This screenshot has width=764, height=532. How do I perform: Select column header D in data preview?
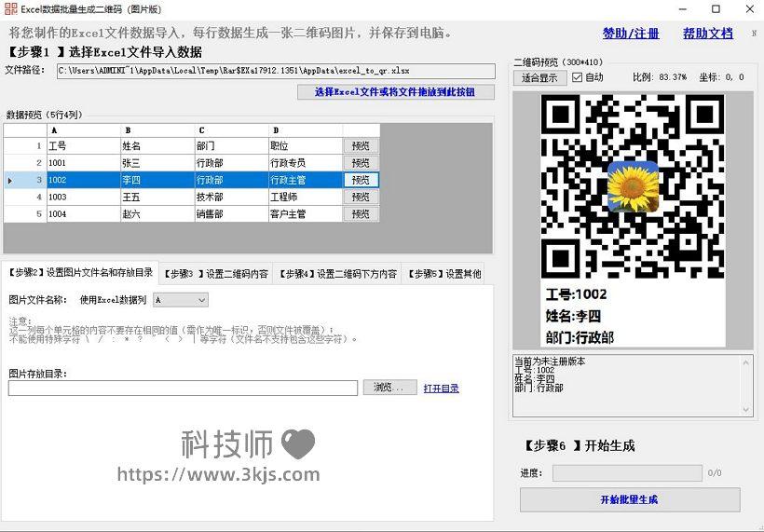pyautogui.click(x=306, y=130)
